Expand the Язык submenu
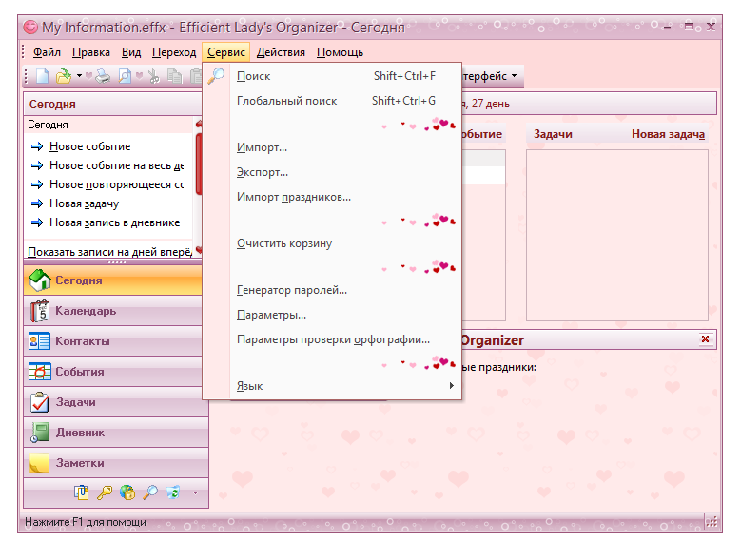The height and width of the screenshot is (560, 741). (x=332, y=386)
